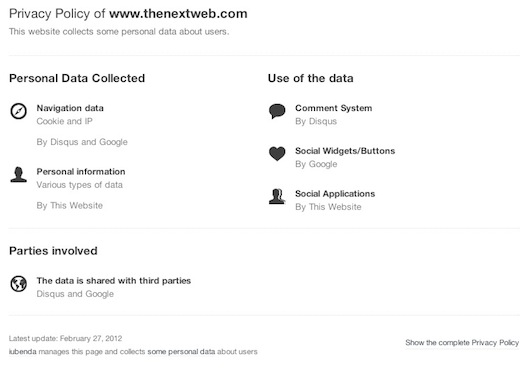Click 'By Disqus and Google' text
Viewport: 520px width, 368px height.
coord(82,142)
